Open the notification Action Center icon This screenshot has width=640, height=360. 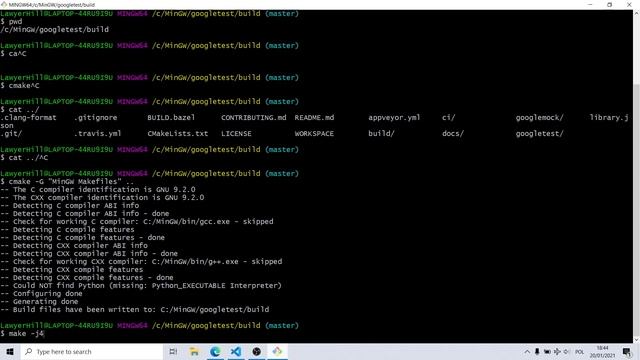pos(627,351)
